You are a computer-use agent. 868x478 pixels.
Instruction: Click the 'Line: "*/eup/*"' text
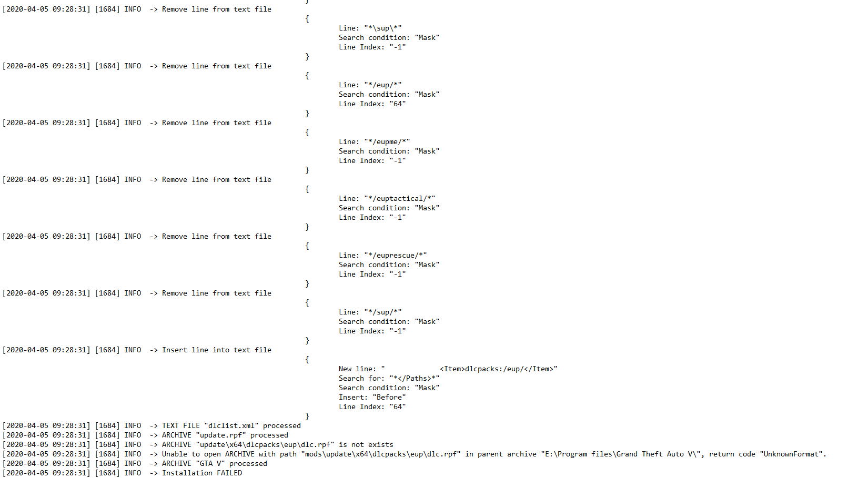pos(370,85)
